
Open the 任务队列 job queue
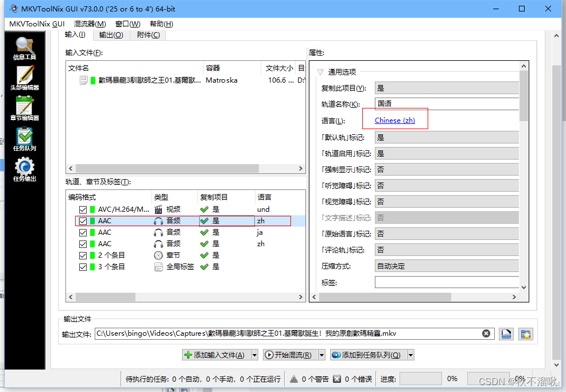tap(25, 139)
